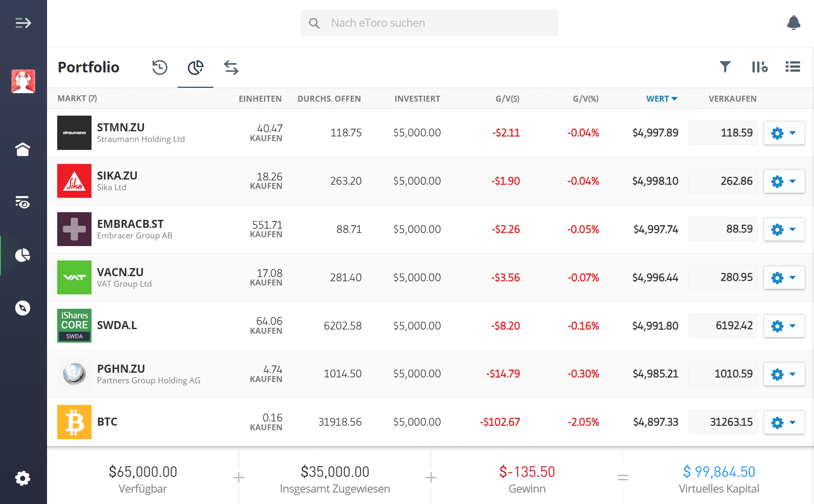Click the 6192.42 sell price for SWDA.L

click(723, 326)
